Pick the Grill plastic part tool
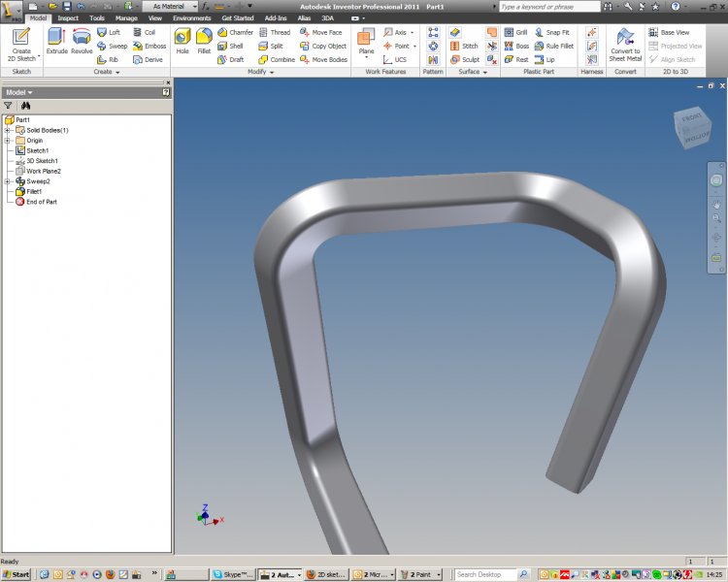Screen dimensions: 728x582 tap(515, 32)
